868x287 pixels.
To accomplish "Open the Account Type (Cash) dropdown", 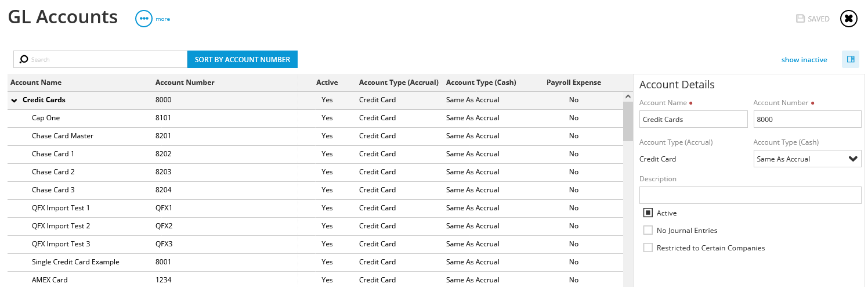I will [807, 159].
